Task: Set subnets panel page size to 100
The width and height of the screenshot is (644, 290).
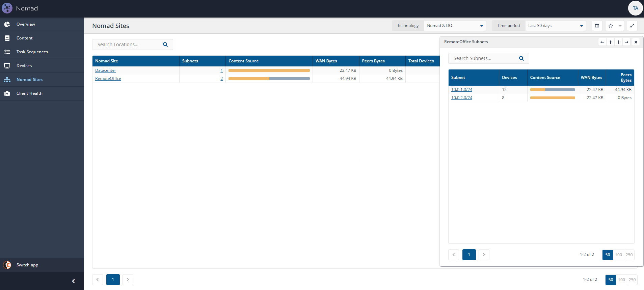Action: (x=618, y=255)
